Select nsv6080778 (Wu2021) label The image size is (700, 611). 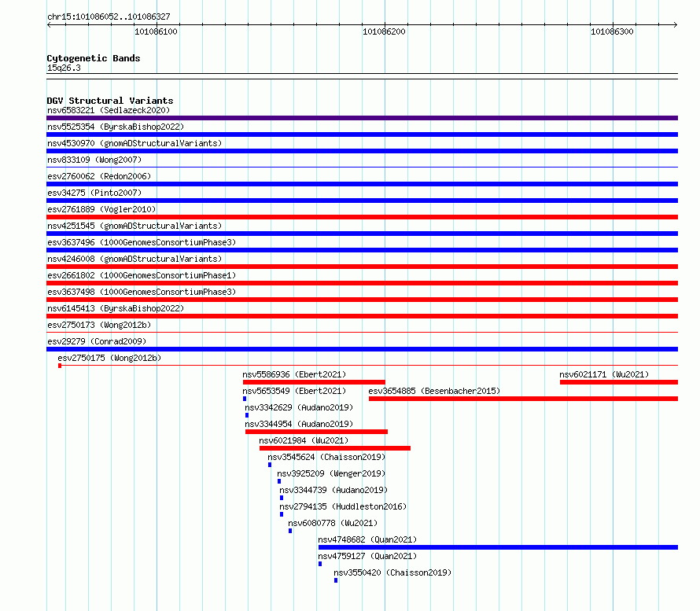(333, 523)
